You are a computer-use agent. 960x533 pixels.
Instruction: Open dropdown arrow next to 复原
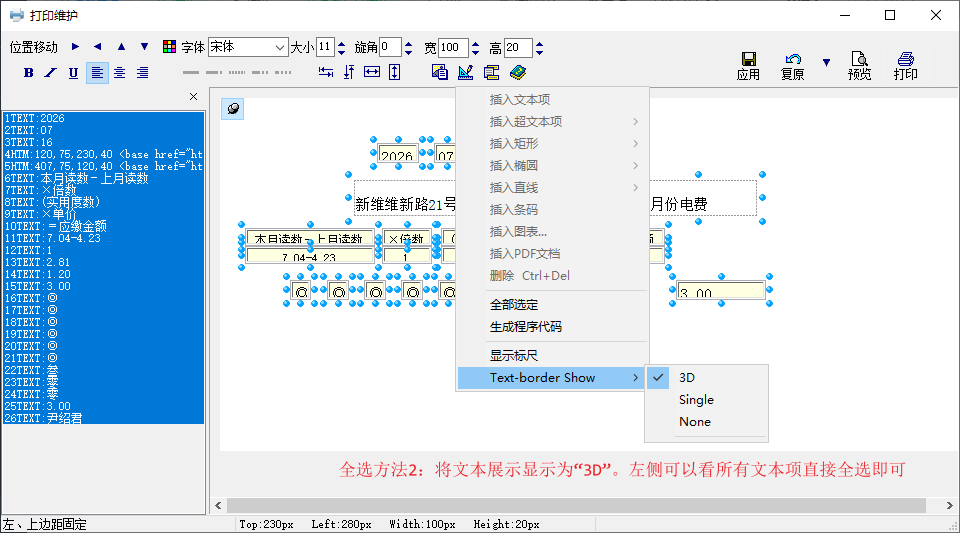tap(827, 62)
